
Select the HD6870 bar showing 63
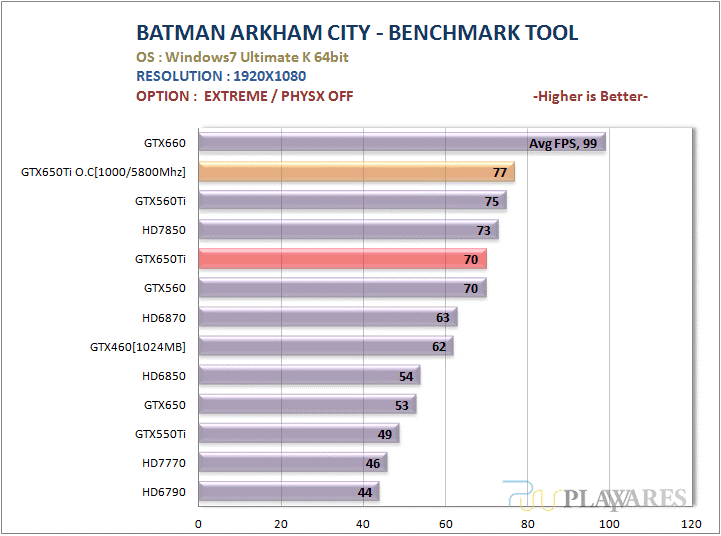[x=327, y=318]
